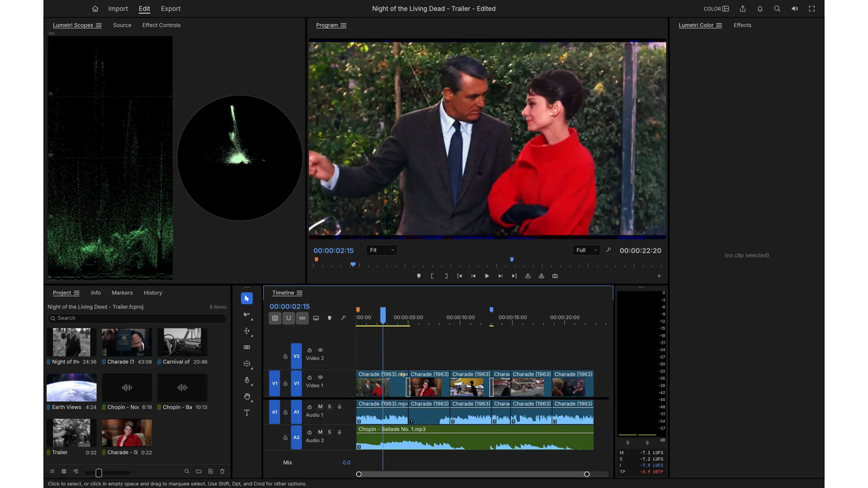
Task: Select the Ripple Edit tool
Action: click(x=247, y=331)
